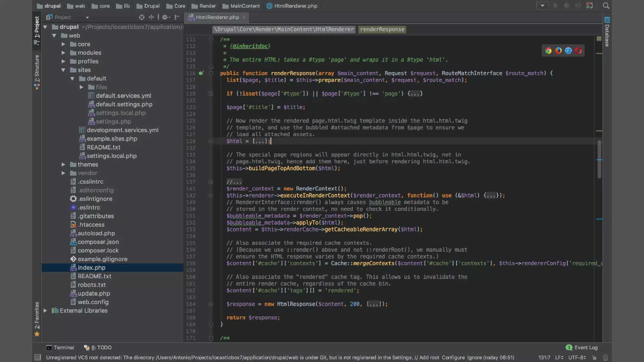
Task: Click the Search Everywhere magnifier icon
Action: tap(606, 6)
